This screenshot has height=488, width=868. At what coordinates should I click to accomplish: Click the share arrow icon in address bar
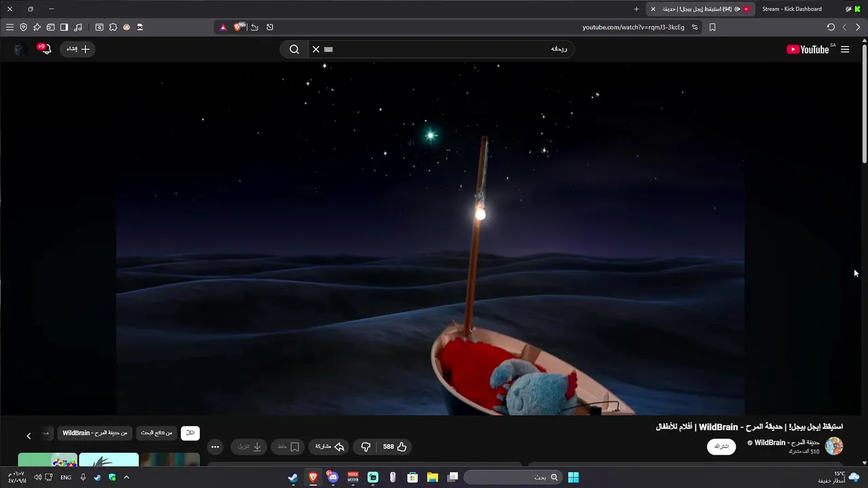254,27
